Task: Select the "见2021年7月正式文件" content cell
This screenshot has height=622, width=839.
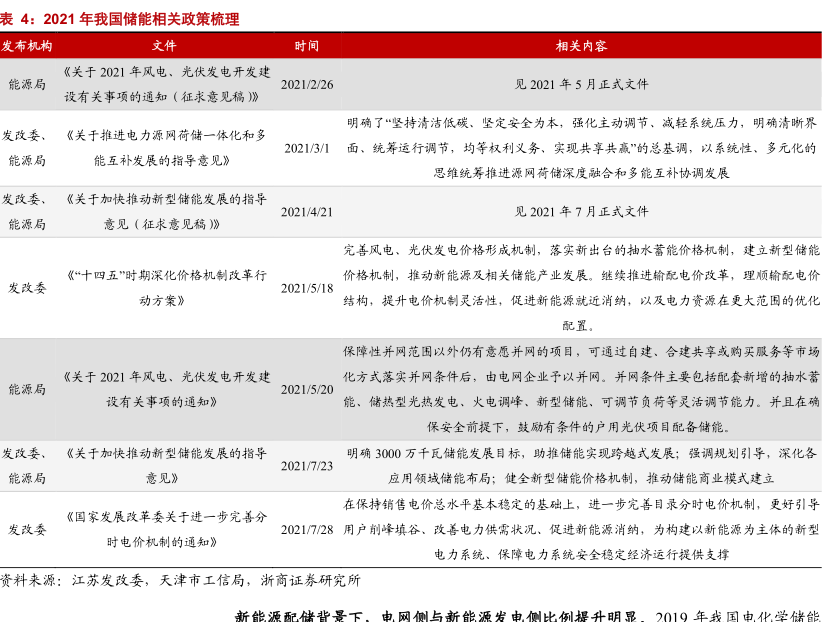Action: [x=581, y=212]
